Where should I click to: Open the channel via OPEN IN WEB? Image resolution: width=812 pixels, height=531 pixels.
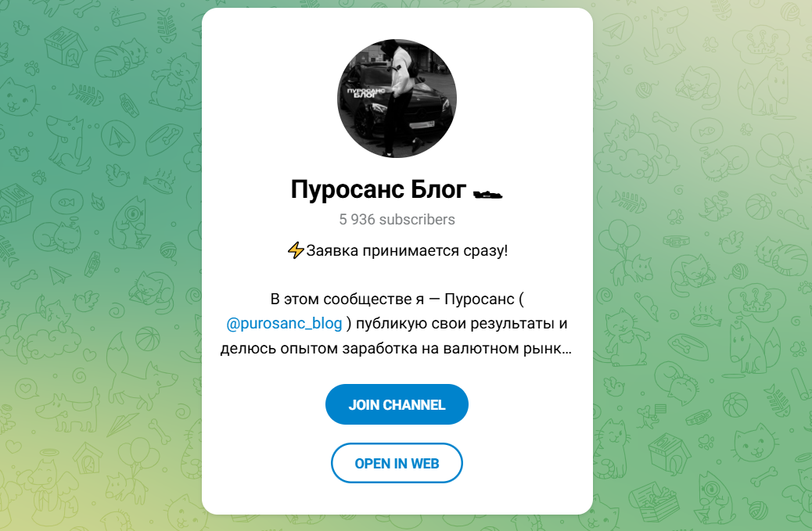coord(397,463)
